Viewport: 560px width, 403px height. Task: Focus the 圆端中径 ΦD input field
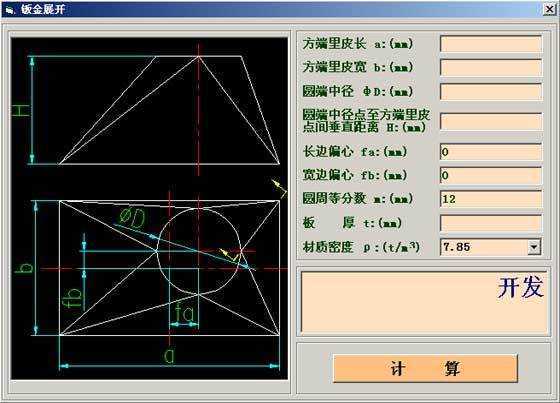coord(491,92)
